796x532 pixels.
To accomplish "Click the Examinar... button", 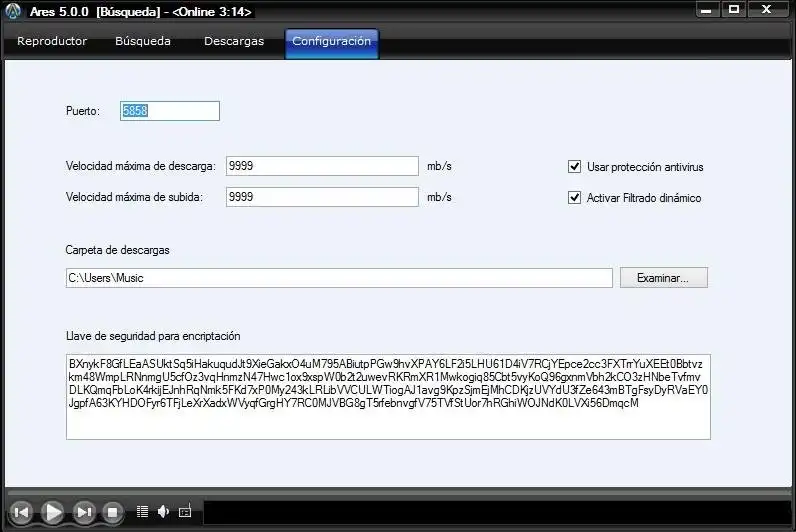I will pos(664,278).
